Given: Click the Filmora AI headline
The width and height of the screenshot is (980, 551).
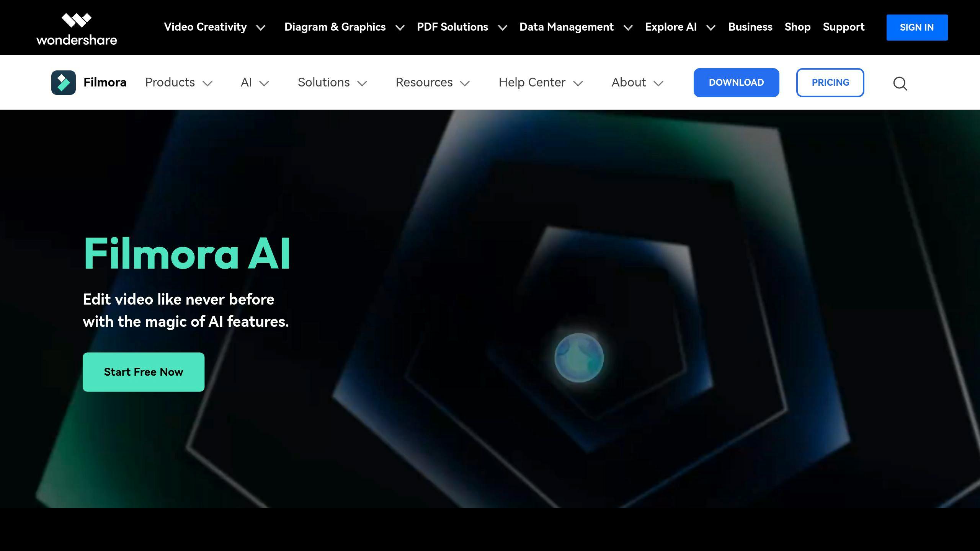Looking at the screenshot, I should click(187, 253).
